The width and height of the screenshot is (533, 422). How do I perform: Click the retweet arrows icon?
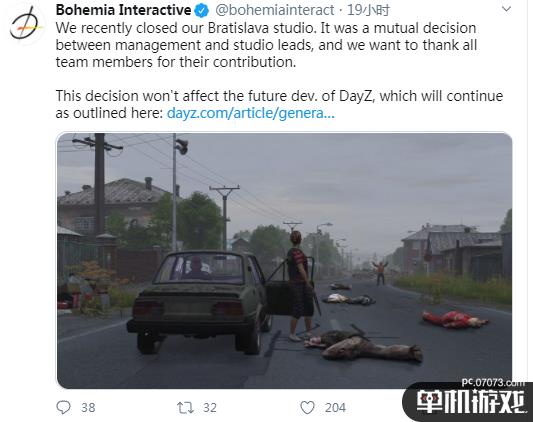point(185,407)
